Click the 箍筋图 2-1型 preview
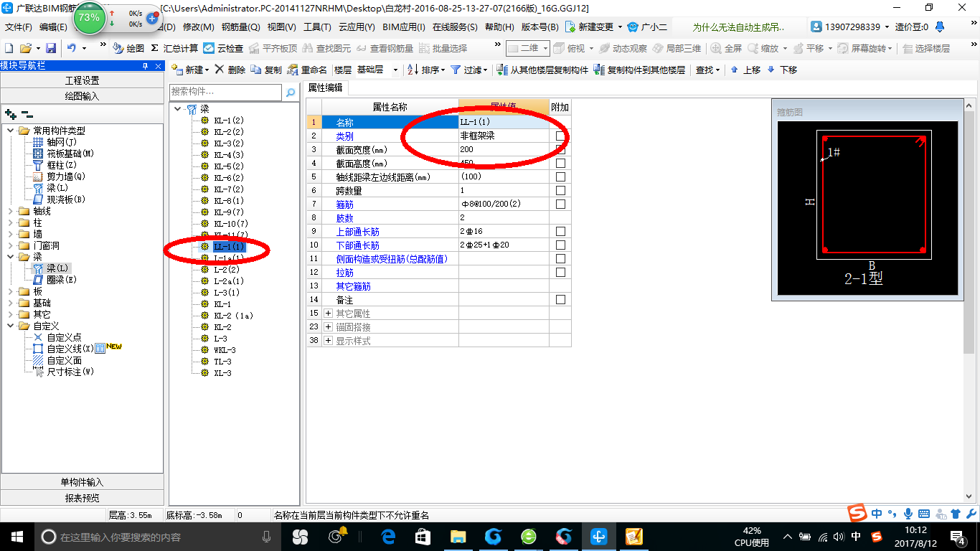The height and width of the screenshot is (551, 980). pyautogui.click(x=867, y=208)
